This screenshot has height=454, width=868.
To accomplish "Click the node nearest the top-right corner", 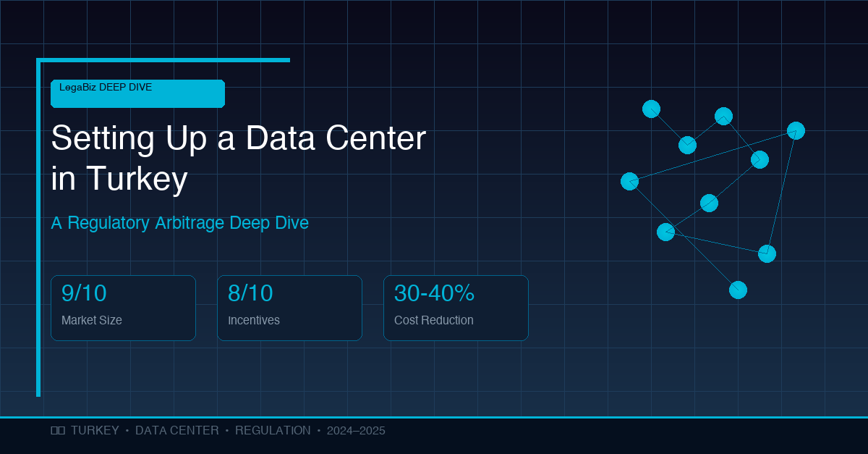I will (x=795, y=130).
